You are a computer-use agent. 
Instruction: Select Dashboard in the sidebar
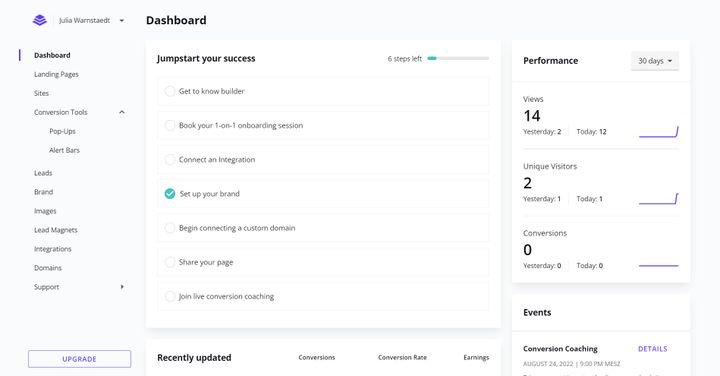52,55
